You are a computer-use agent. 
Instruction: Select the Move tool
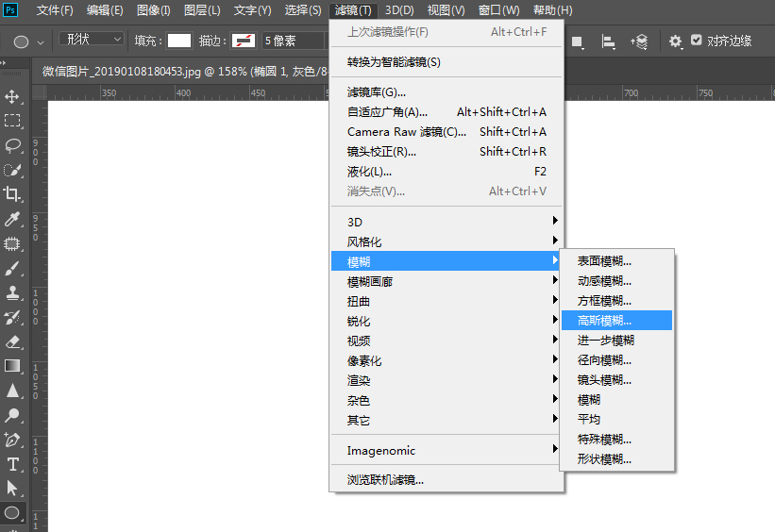coord(12,96)
